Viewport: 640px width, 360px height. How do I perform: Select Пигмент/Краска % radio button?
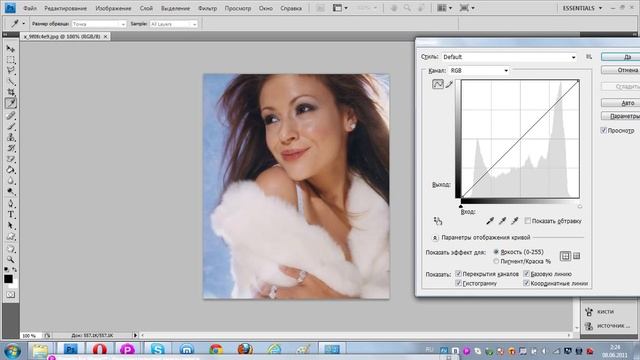click(496, 261)
